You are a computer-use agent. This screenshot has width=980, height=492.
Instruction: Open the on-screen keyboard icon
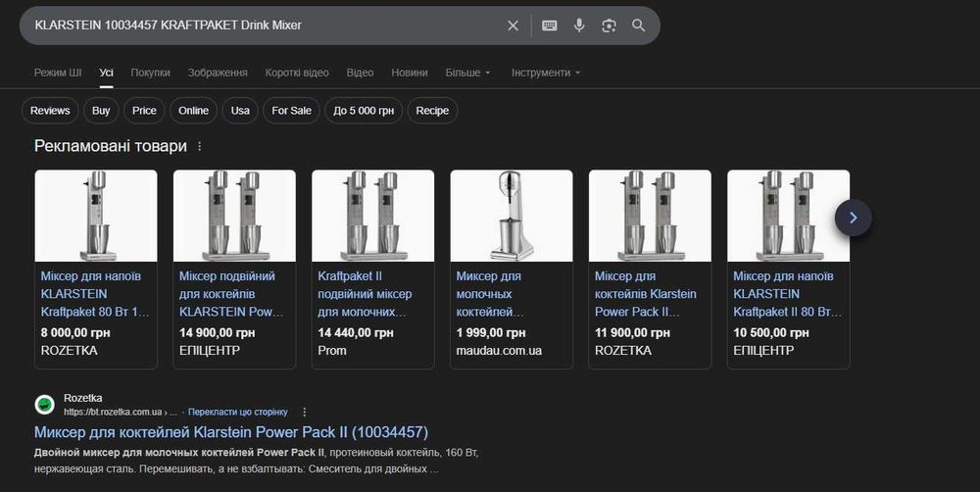[550, 25]
